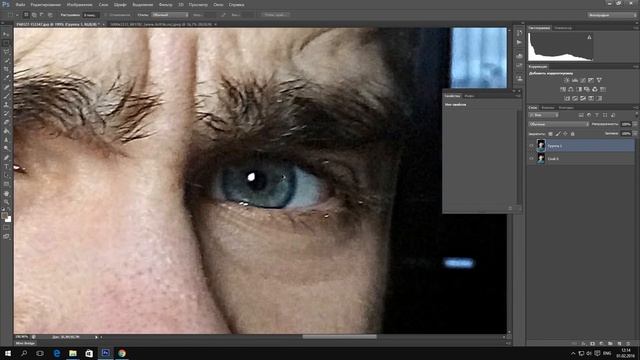Open the Окно menu

coord(218,5)
